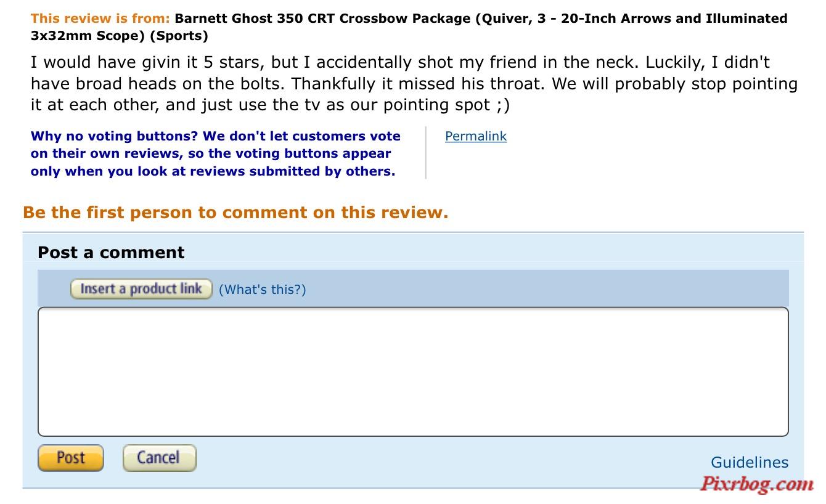Image resolution: width=826 pixels, height=504 pixels.
Task: Click the Why no voting buttons notice
Action: click(216, 153)
